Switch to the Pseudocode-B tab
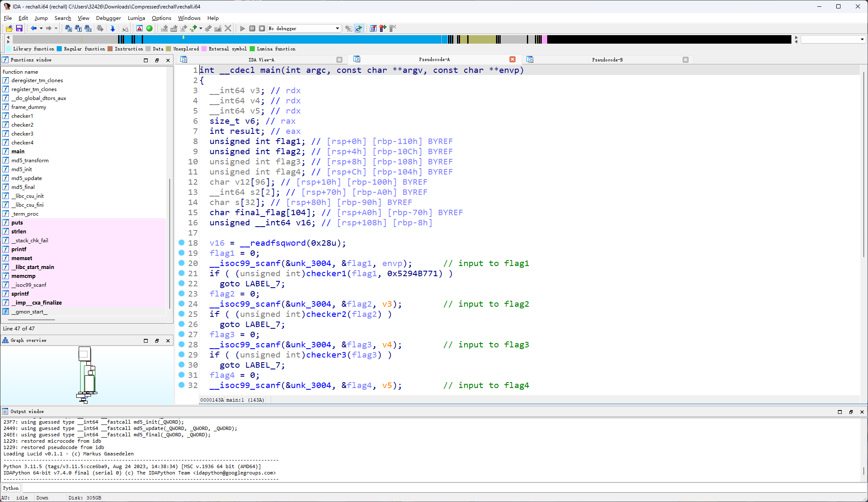The height and width of the screenshot is (502, 868). (607, 60)
